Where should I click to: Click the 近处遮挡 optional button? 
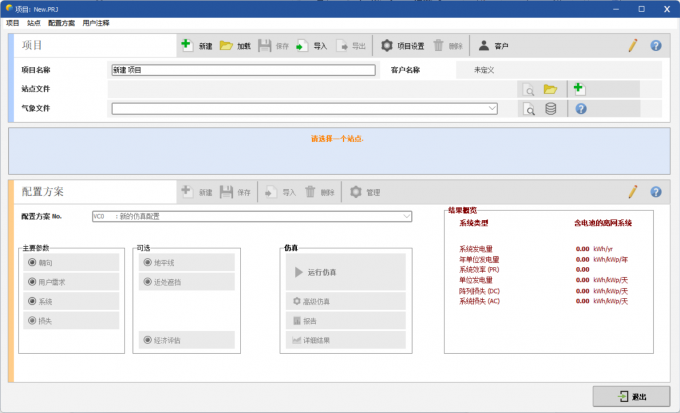186,282
